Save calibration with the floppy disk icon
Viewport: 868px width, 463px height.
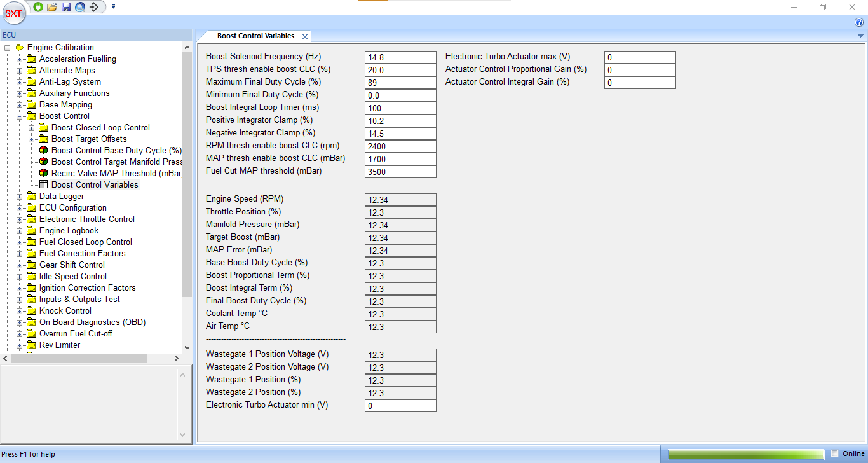(66, 7)
